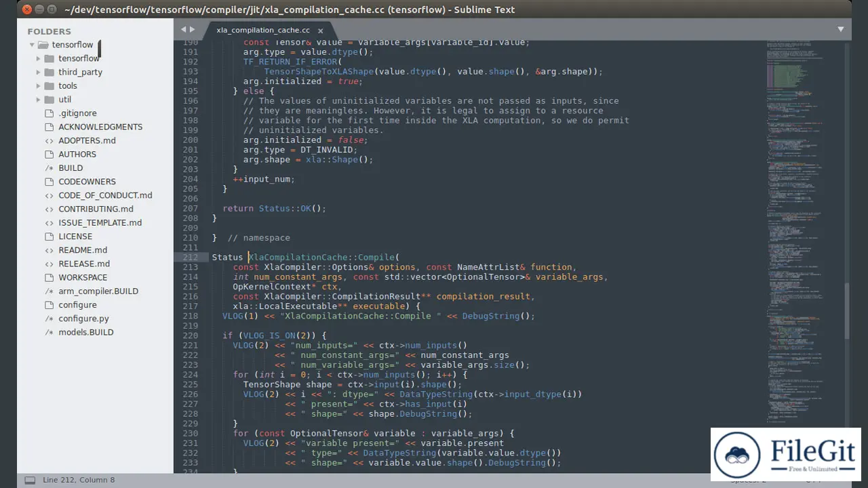This screenshot has width=868, height=488.
Task: Select the xla_compilation_cache.cc tab
Action: [x=263, y=30]
